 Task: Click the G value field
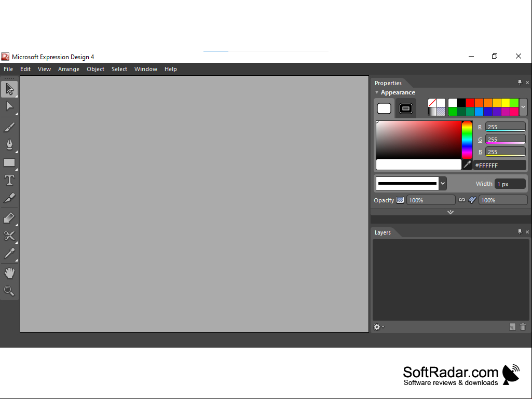point(505,140)
